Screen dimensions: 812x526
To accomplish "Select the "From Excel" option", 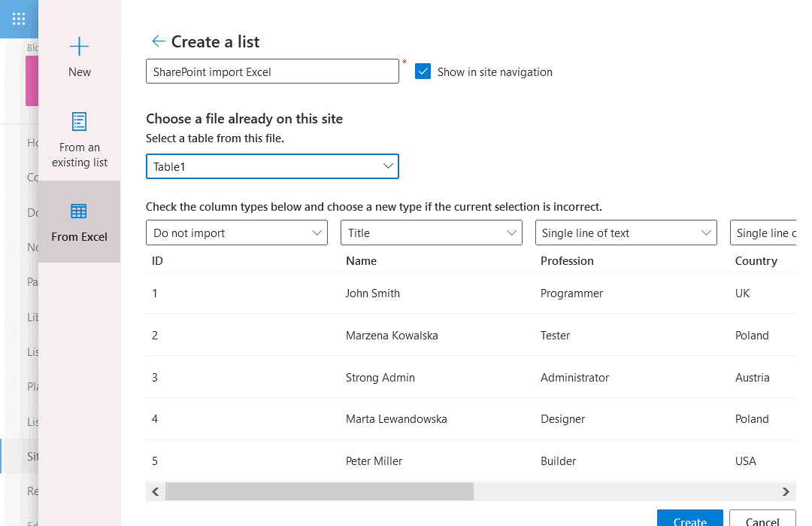I will tap(79, 223).
